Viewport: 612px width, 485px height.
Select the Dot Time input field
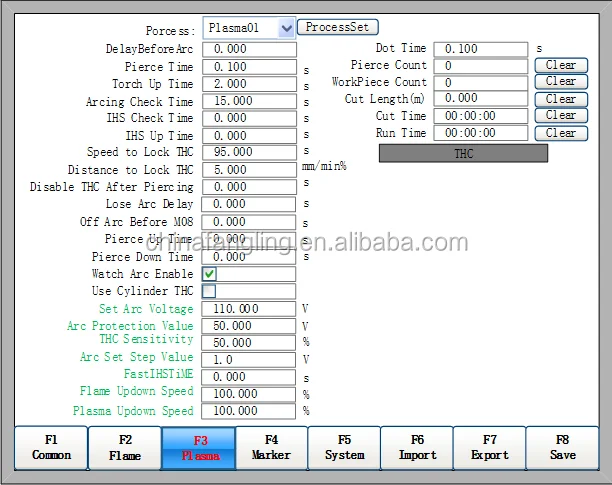coord(481,50)
